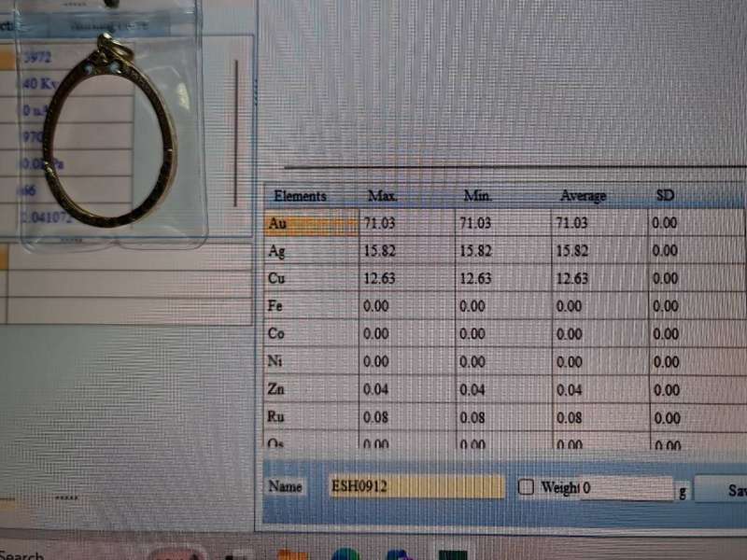Click the Average column header

582,196
